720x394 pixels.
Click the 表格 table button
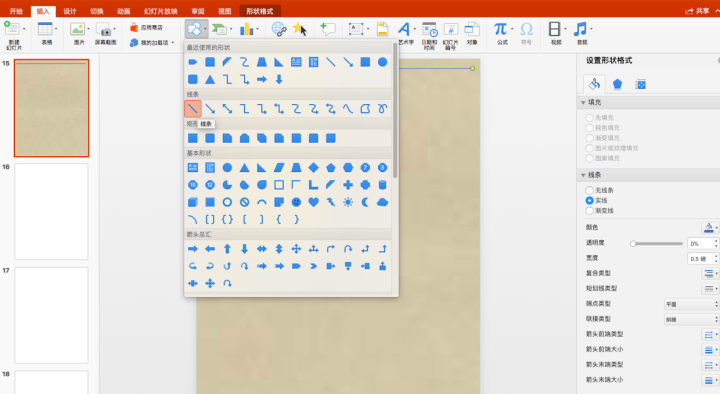pyautogui.click(x=47, y=34)
